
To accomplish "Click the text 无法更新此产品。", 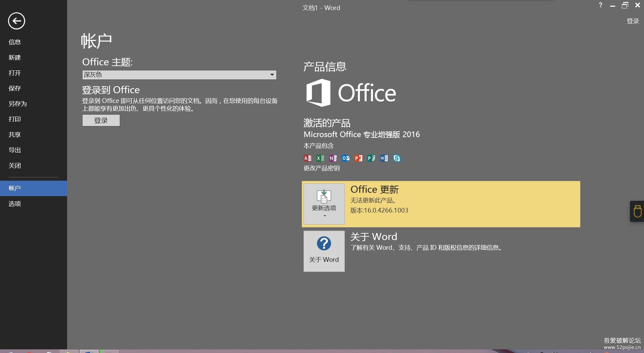I will coord(374,200).
